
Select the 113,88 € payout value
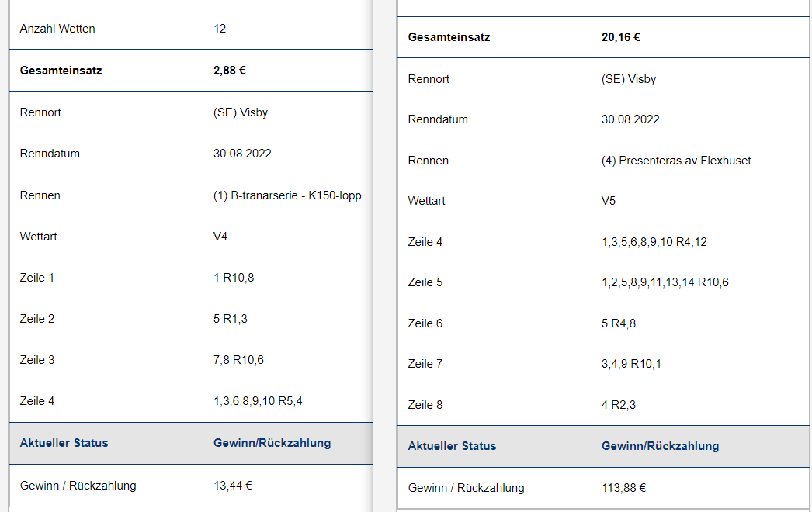623,488
